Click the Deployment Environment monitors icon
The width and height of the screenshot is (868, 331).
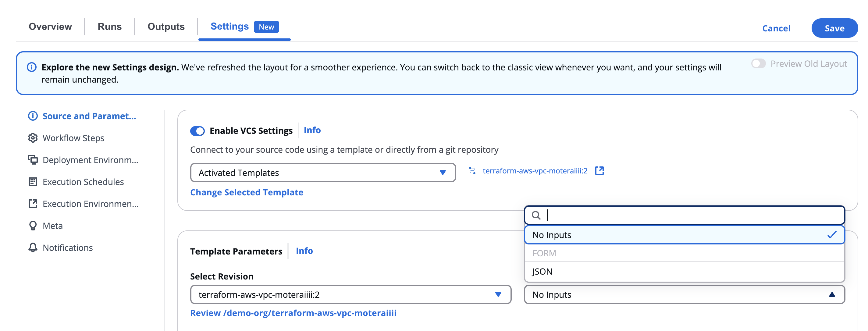click(33, 160)
